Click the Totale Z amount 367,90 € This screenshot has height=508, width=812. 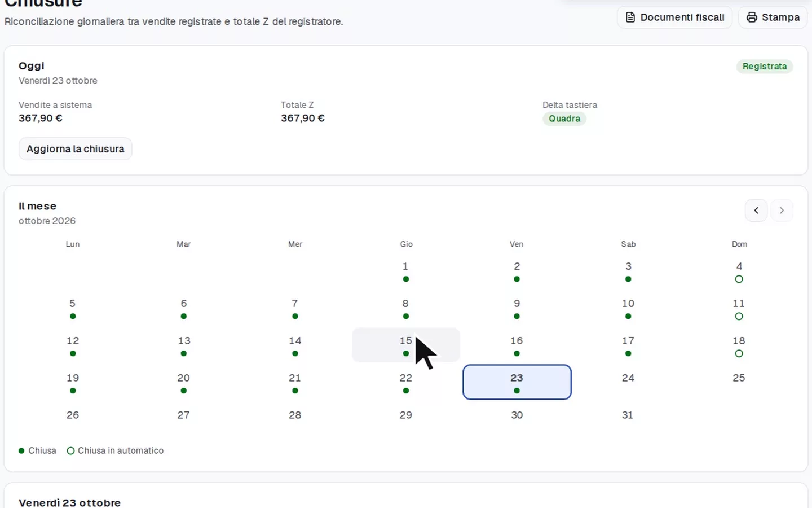[x=303, y=118]
